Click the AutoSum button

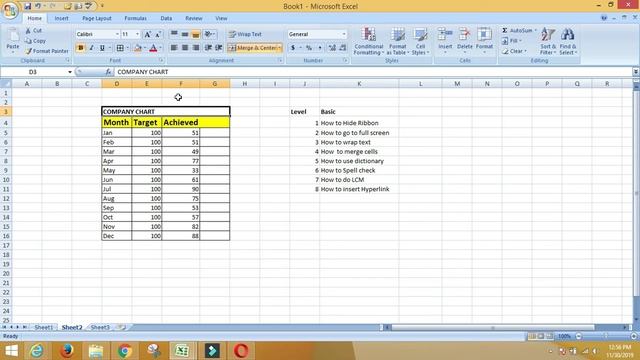click(517, 31)
